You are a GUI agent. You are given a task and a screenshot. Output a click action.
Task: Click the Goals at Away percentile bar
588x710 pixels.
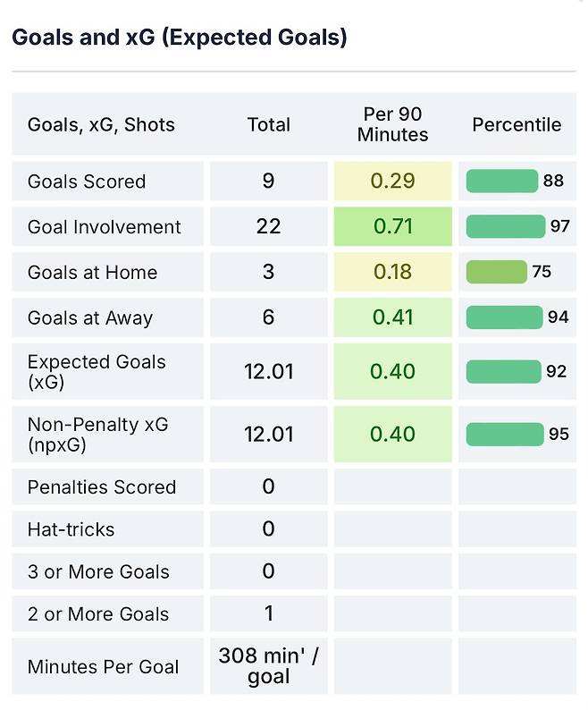[504, 318]
